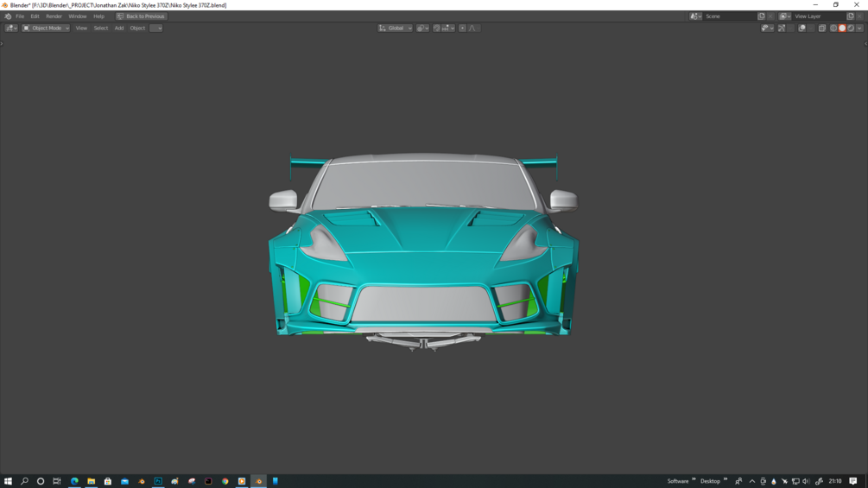Open the blank dropdown after Object menu

click(156, 29)
